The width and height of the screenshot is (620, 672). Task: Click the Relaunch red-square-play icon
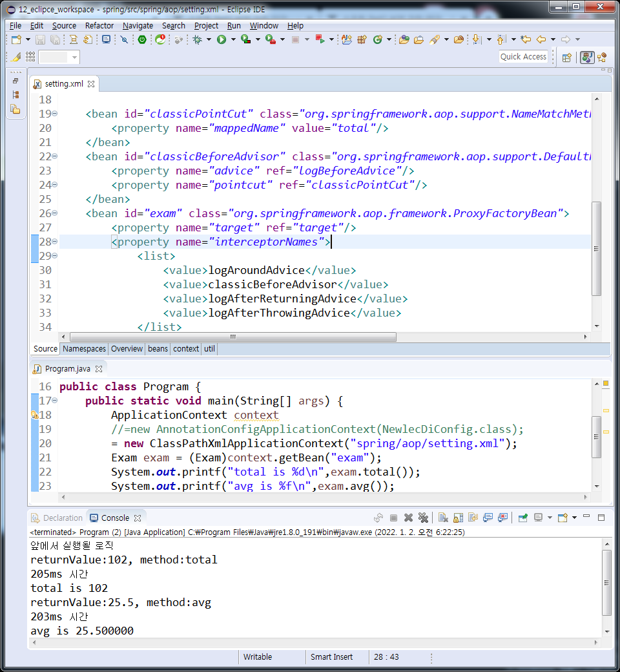coord(320,39)
